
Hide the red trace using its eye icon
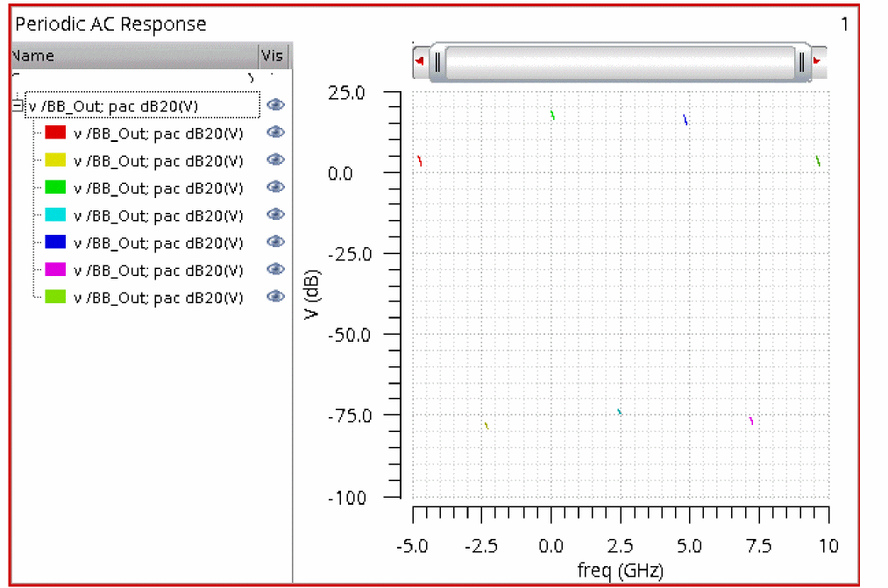[x=275, y=132]
